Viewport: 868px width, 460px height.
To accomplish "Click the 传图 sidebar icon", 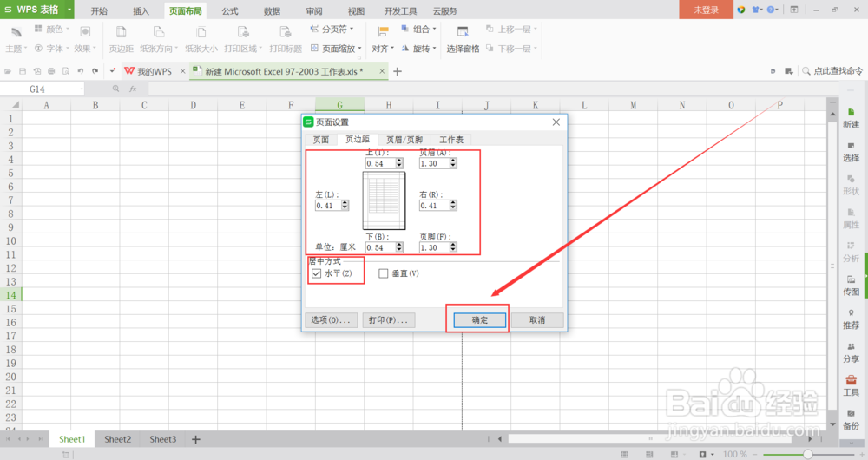I will 851,286.
